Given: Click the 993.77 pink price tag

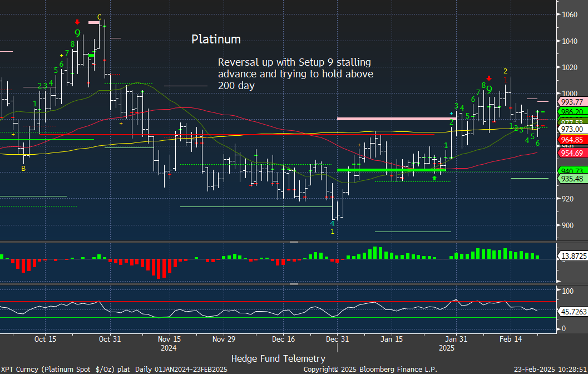Looking at the screenshot, I should pos(572,102).
